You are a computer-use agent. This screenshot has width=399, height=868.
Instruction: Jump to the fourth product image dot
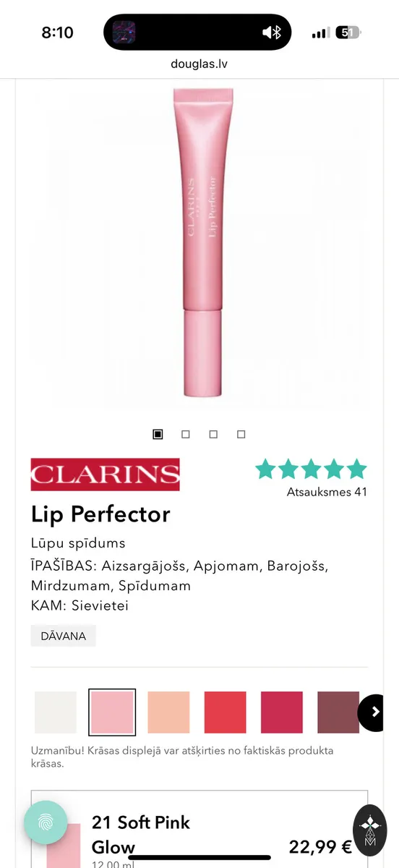(x=241, y=434)
